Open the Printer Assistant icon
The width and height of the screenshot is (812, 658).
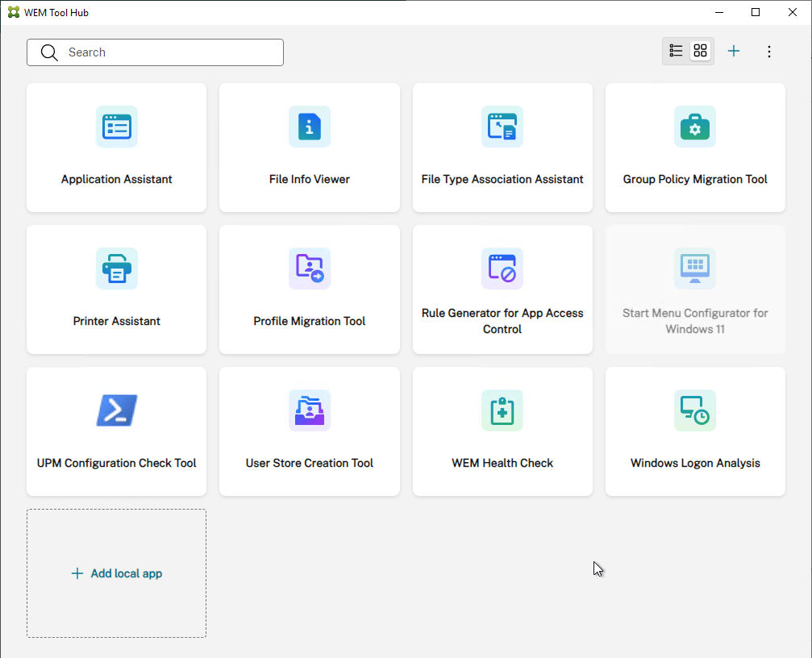(116, 269)
